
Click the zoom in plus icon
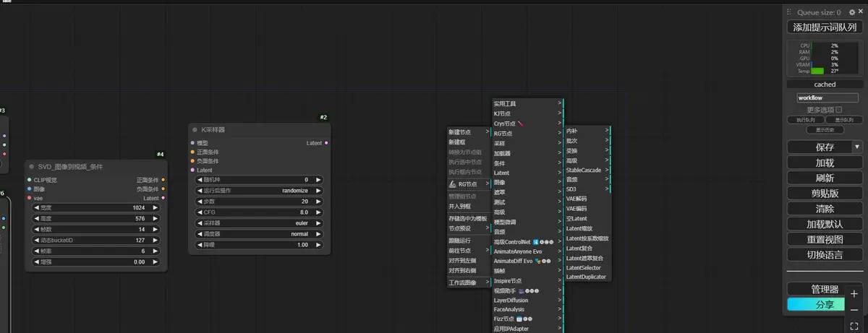pyautogui.click(x=854, y=294)
